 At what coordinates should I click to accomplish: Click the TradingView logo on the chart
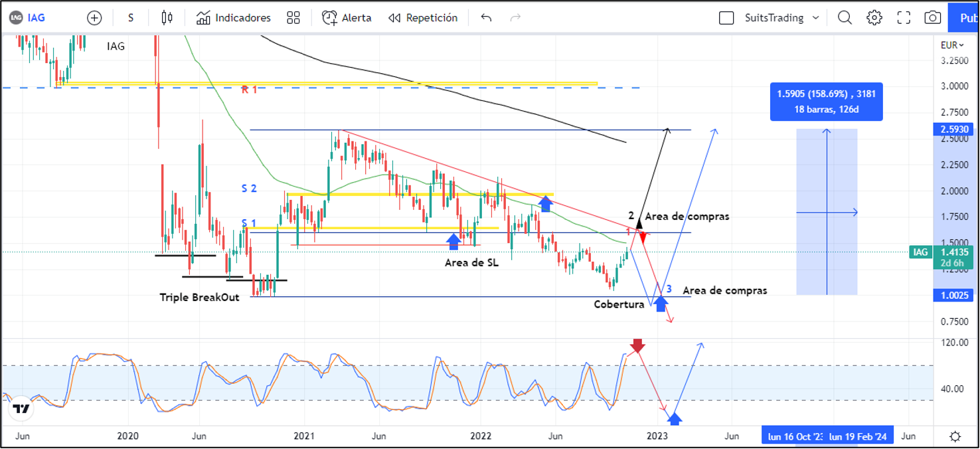21,409
